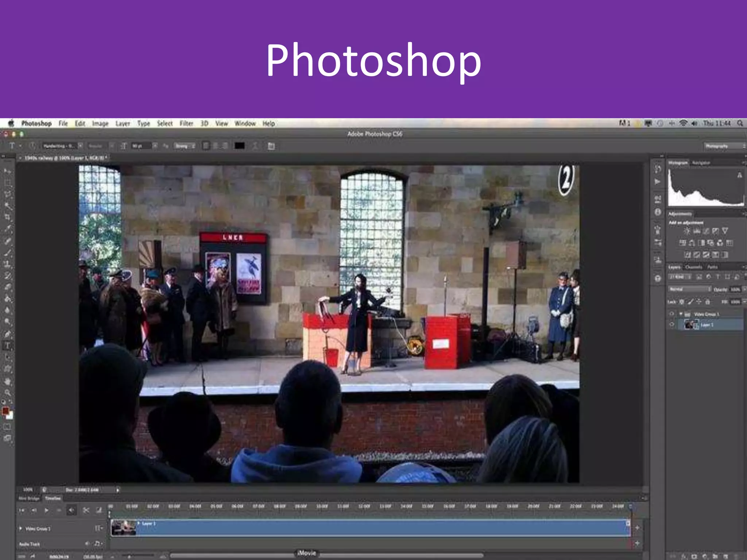Screen dimensions: 747x560
Task: Toggle visibility of Layer 1
Action: [672, 324]
